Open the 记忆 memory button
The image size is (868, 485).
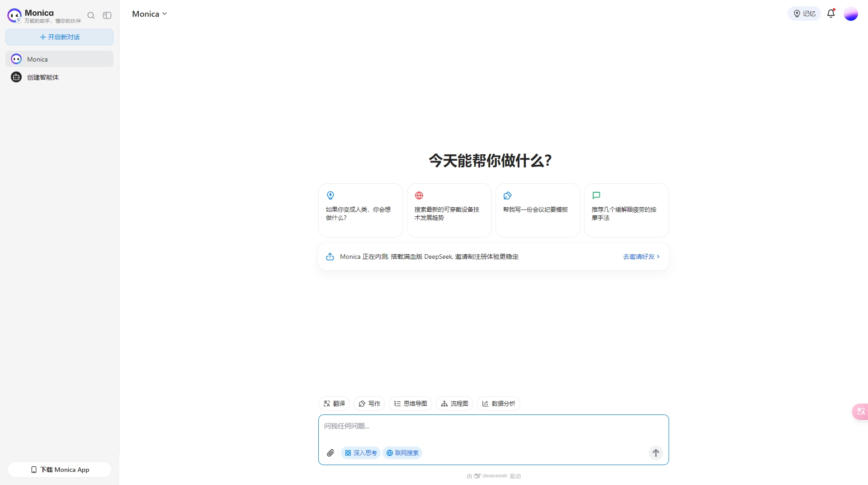pos(804,14)
